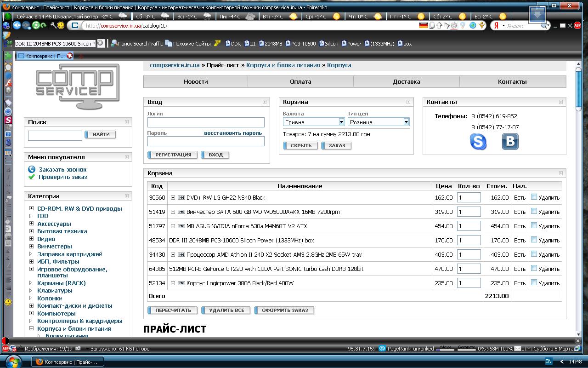Viewport: 588px width, 368px height.
Task: Click the восстановить пароль link
Action: pyautogui.click(x=233, y=133)
